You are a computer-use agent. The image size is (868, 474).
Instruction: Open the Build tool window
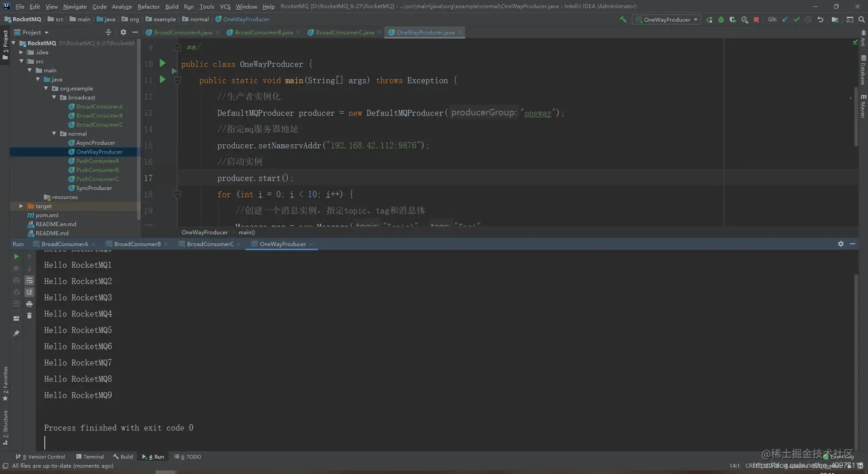pyautogui.click(x=123, y=457)
